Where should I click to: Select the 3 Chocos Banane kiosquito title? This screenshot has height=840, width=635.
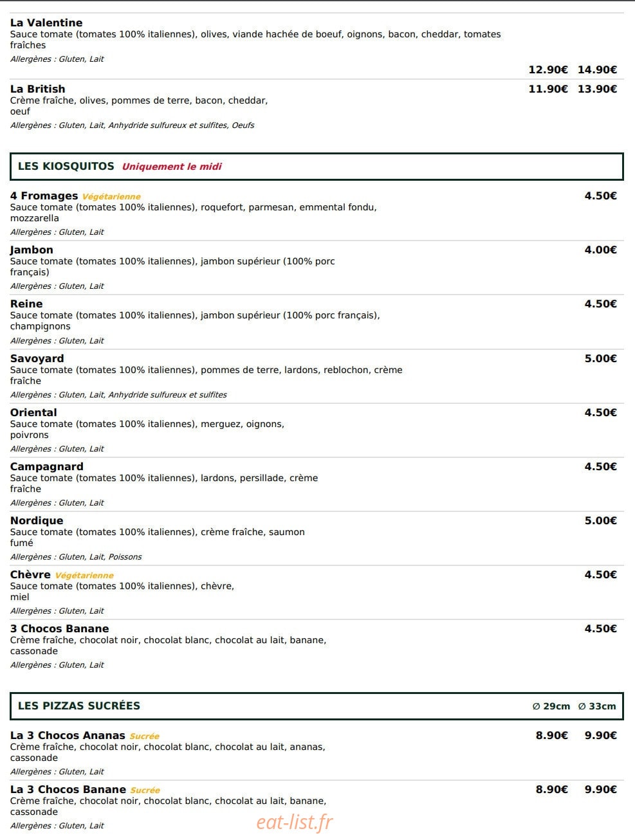point(59,628)
